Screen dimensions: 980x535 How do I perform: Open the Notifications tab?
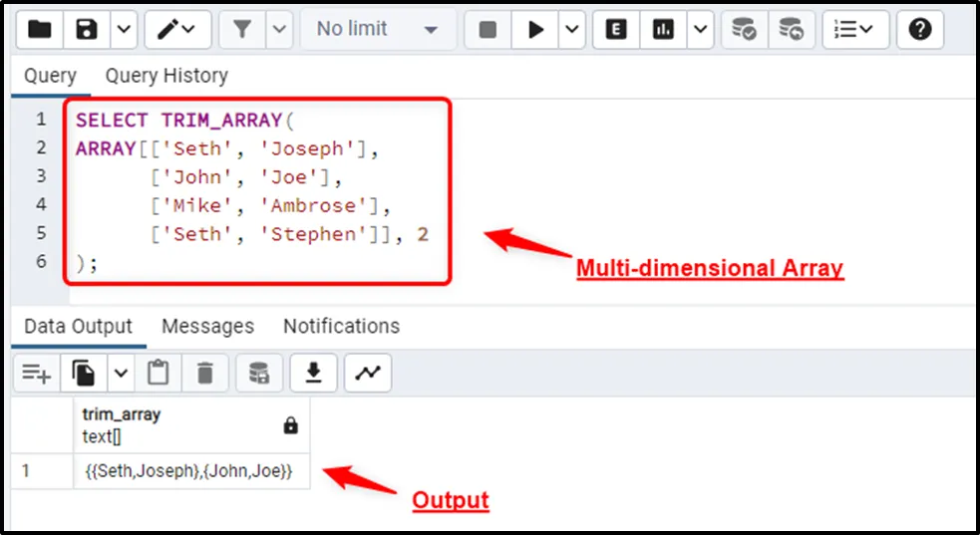[341, 327]
